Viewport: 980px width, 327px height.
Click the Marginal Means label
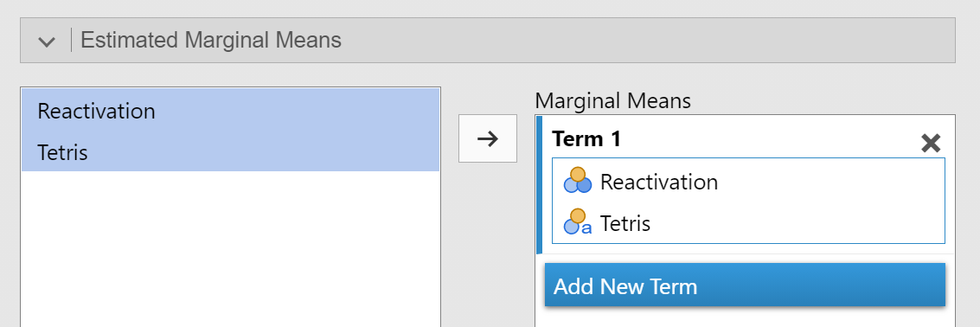(612, 100)
